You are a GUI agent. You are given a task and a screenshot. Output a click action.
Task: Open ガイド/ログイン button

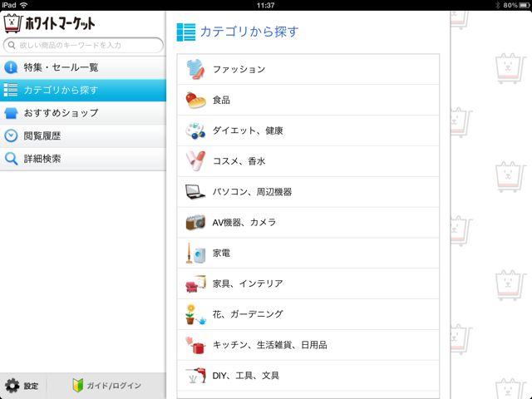pyautogui.click(x=106, y=386)
